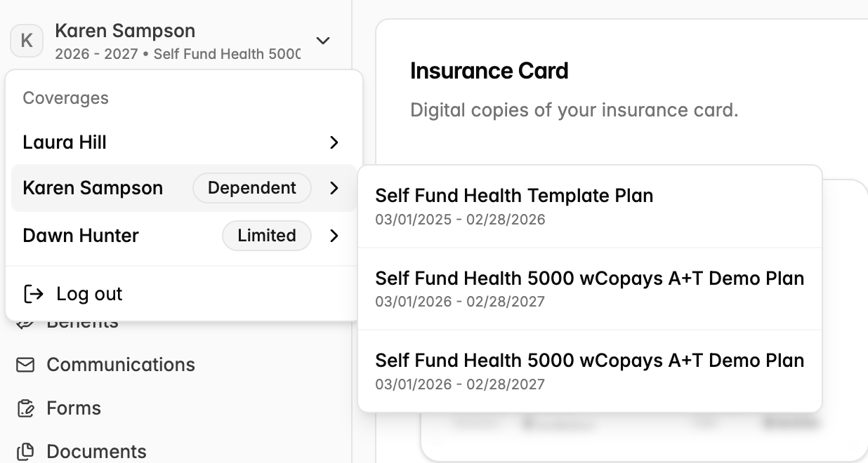The height and width of the screenshot is (463, 868).
Task: Click the Documents stacked-pages icon
Action: click(x=25, y=452)
